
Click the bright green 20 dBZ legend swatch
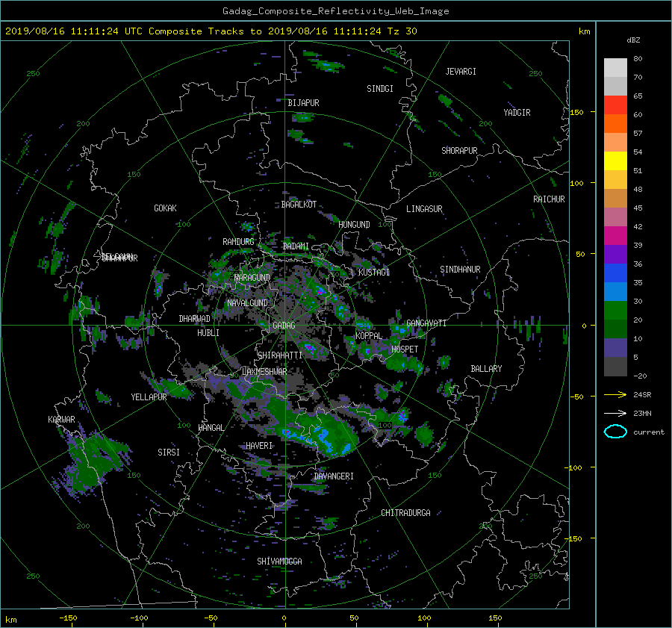click(615, 310)
